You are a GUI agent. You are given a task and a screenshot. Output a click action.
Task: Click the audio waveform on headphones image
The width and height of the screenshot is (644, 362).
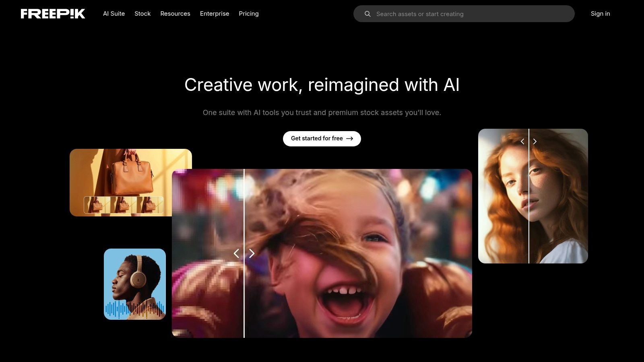click(x=134, y=309)
